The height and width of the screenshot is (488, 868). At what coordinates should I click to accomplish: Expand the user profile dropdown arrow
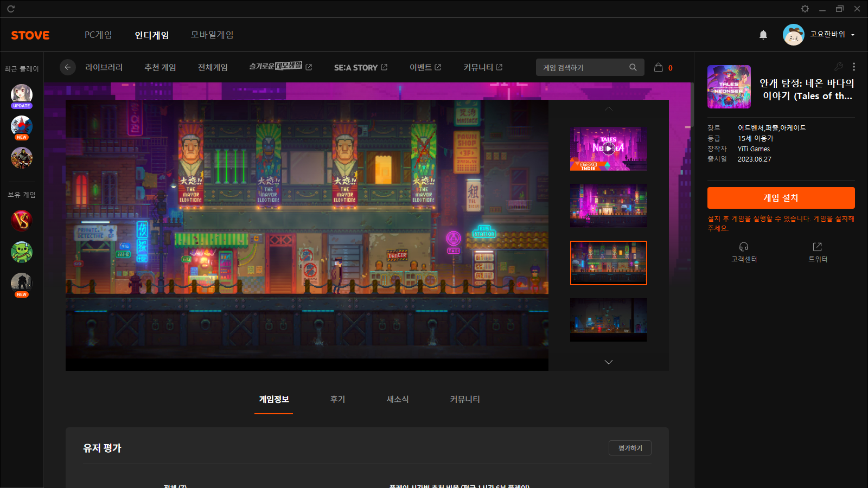(x=853, y=35)
